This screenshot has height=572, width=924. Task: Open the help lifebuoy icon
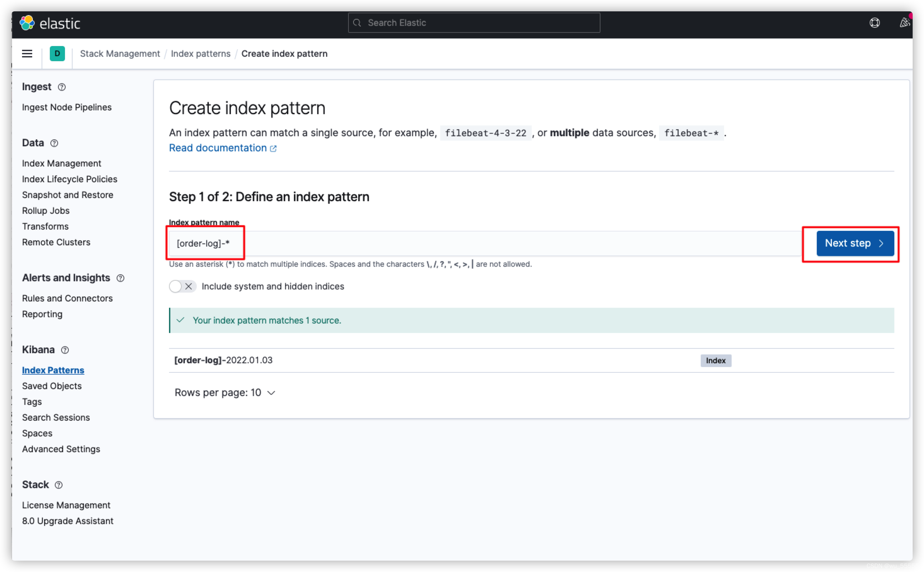click(874, 23)
